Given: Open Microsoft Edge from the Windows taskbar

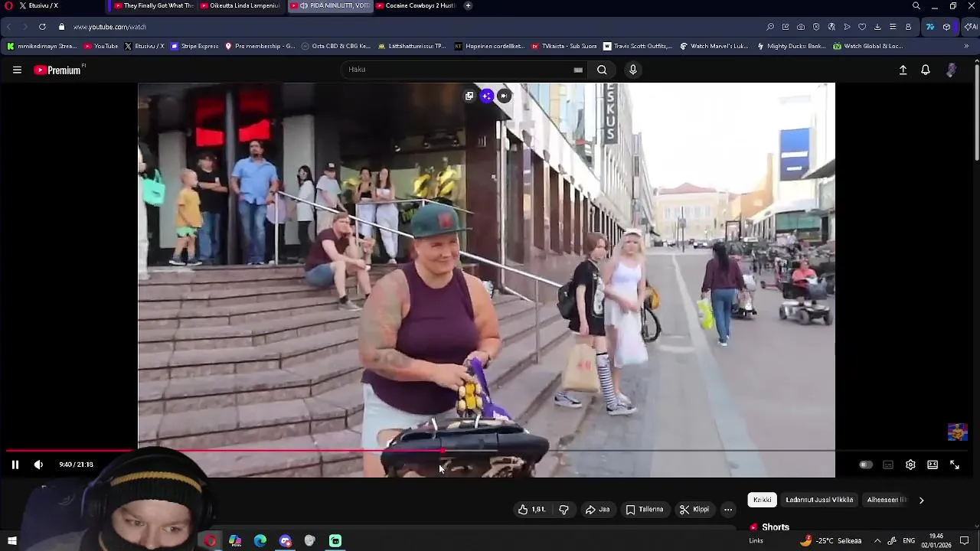Looking at the screenshot, I should point(260,541).
